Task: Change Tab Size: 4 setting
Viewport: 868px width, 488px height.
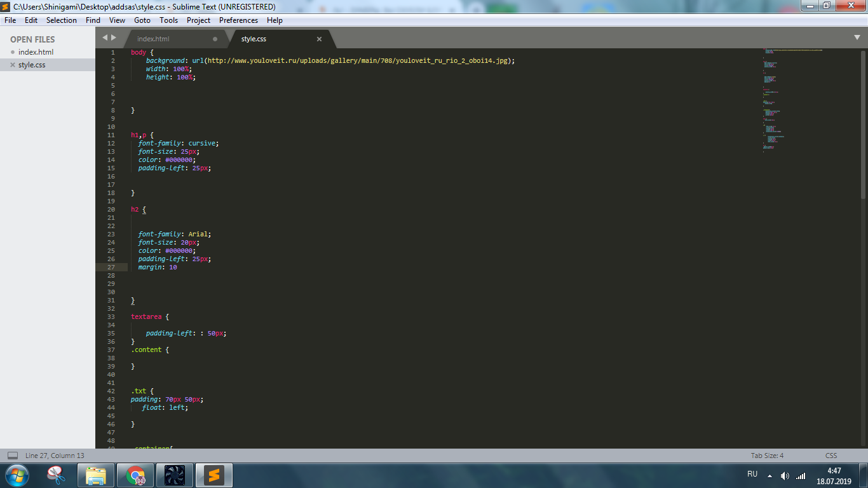Action: [767, 456]
